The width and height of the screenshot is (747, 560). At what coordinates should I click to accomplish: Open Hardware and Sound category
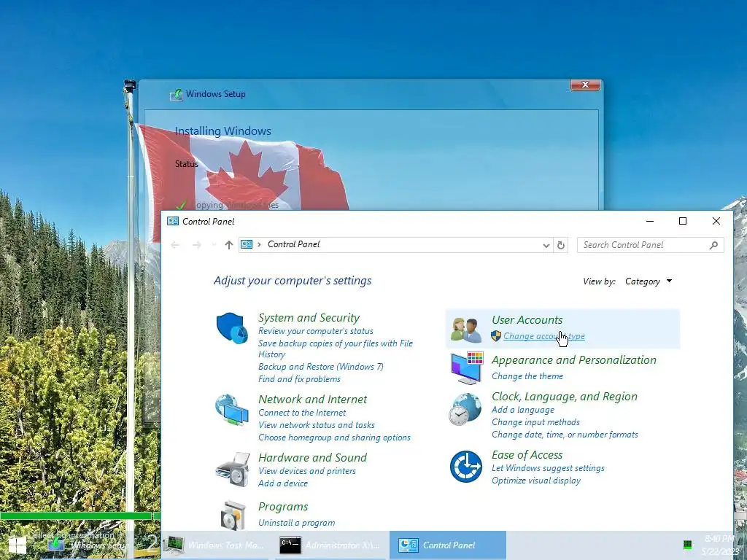[x=312, y=458]
